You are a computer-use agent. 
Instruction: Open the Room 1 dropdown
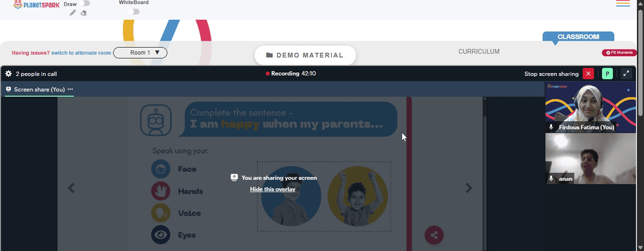coord(140,53)
